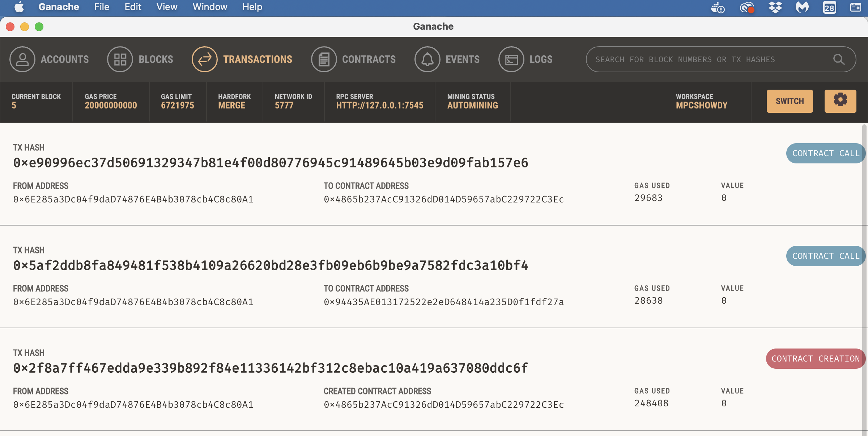Screen dimensions: 868x436
Task: Select the Transactions arrows icon
Action: point(205,59)
